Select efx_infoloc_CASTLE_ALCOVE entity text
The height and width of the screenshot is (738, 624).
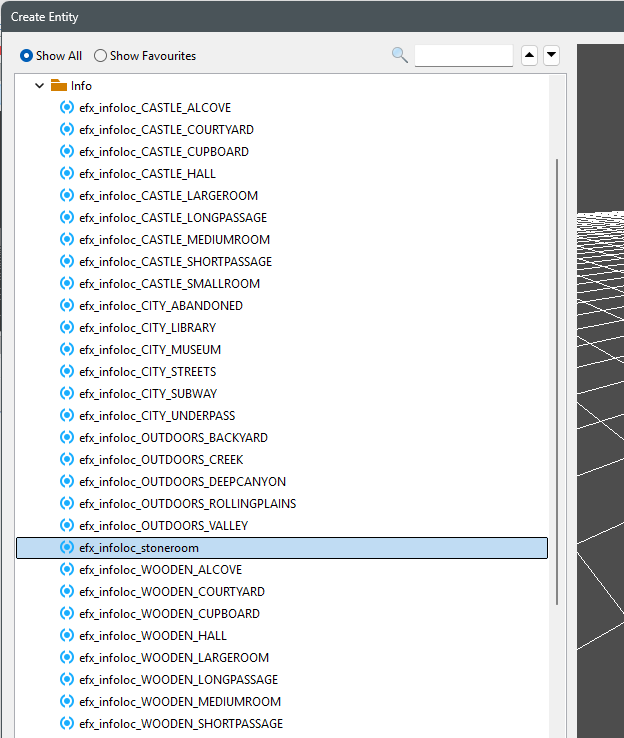click(x=155, y=108)
